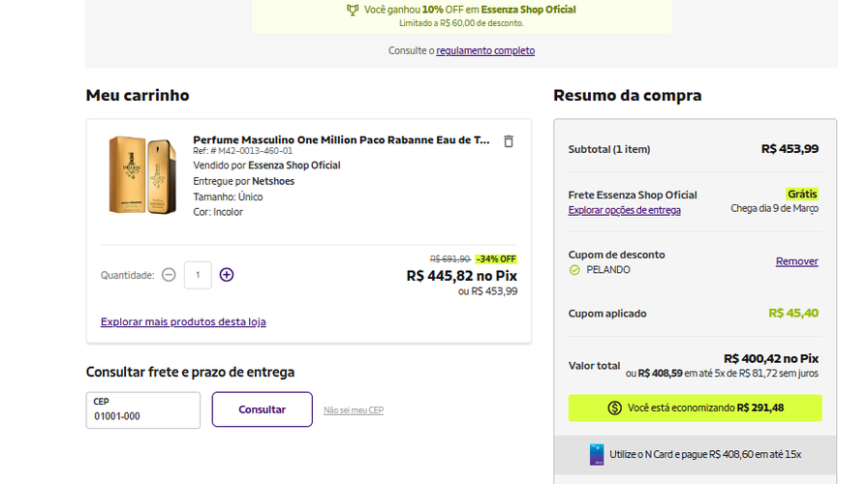The width and height of the screenshot is (868, 484).
Task: Open the One Million perfume thumbnail
Action: (x=142, y=175)
